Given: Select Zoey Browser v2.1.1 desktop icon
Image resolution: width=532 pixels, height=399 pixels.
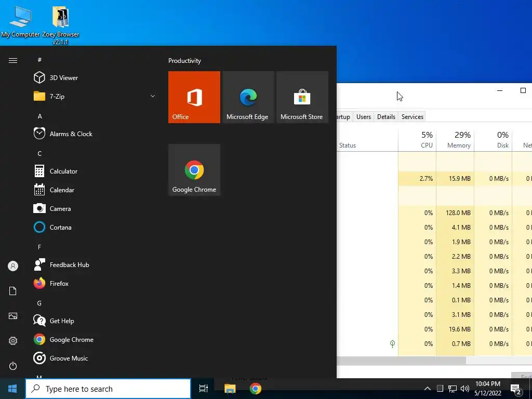Looking at the screenshot, I should click(60, 26).
